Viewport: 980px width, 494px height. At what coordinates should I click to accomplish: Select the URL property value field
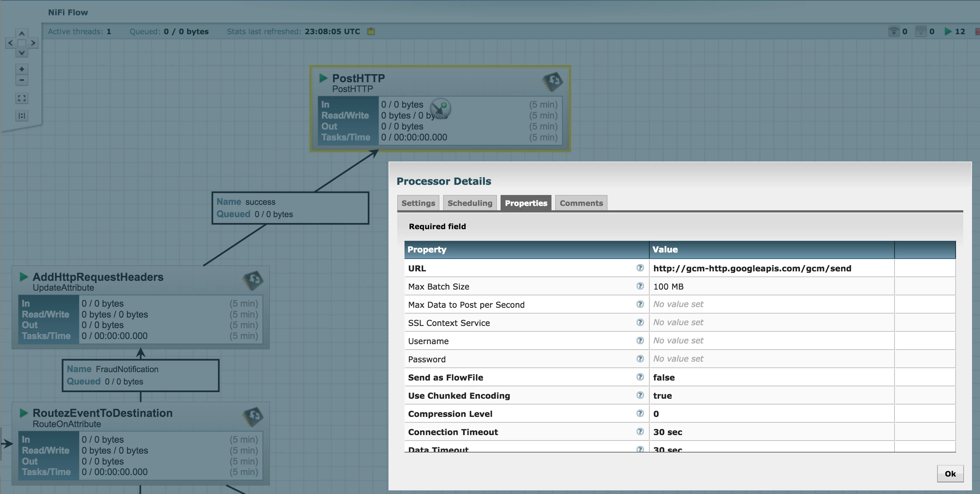coord(772,268)
